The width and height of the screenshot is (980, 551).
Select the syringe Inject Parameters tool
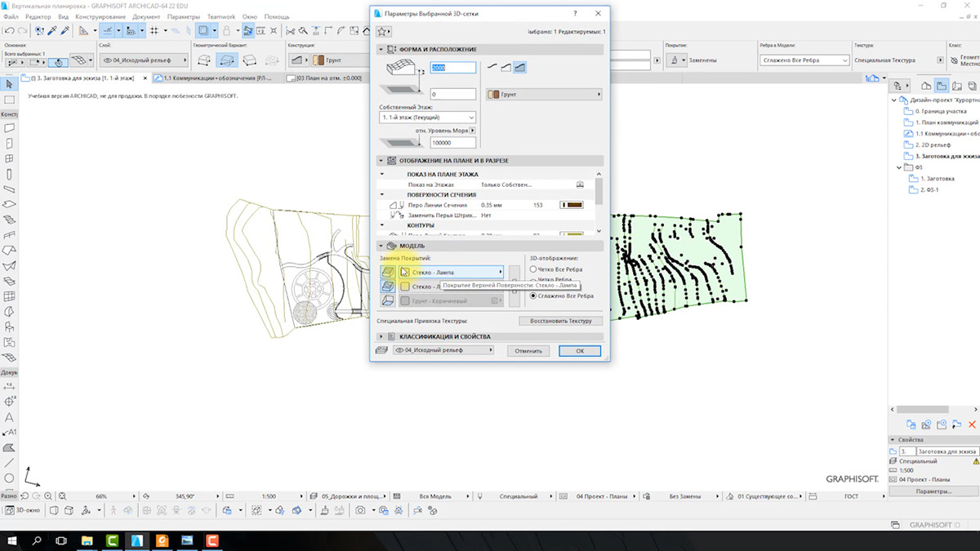(x=64, y=30)
